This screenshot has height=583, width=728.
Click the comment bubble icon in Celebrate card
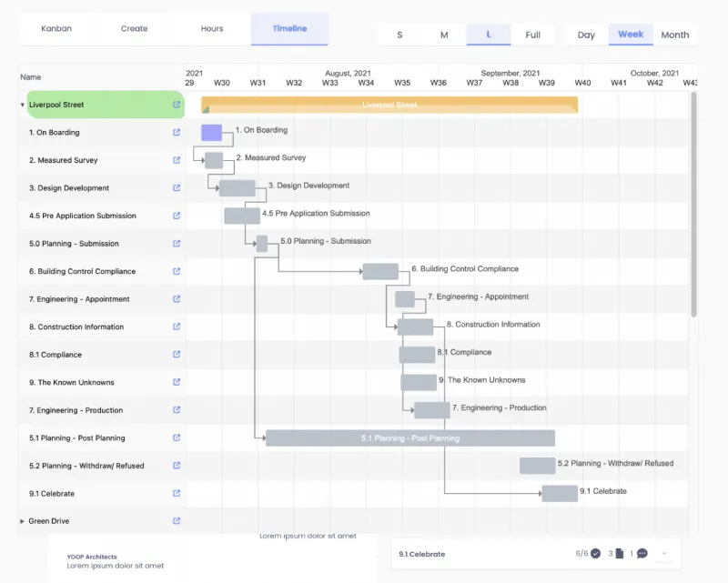pos(642,553)
